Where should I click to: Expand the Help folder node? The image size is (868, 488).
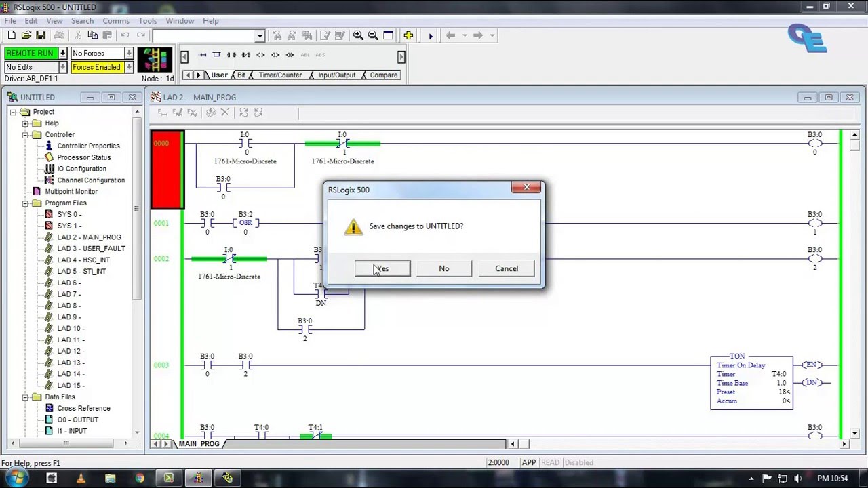(x=25, y=123)
